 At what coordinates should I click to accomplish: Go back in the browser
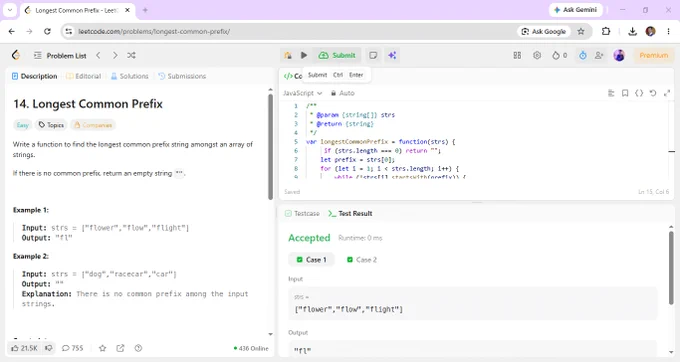point(12,31)
